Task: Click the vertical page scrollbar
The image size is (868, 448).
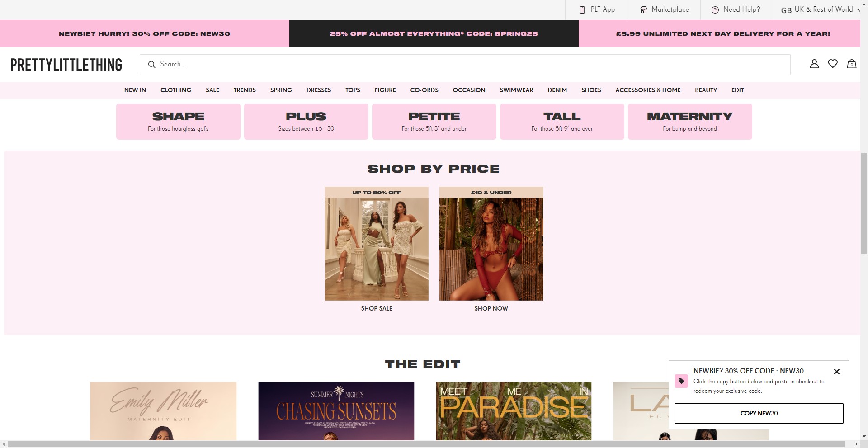Action: pos(864,203)
